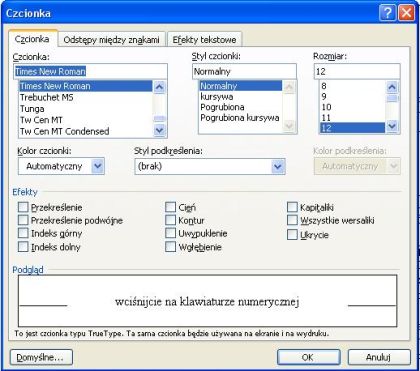This screenshot has width=420, height=371.
Task: Open the Efekty tekstowe tab
Action: point(204,40)
